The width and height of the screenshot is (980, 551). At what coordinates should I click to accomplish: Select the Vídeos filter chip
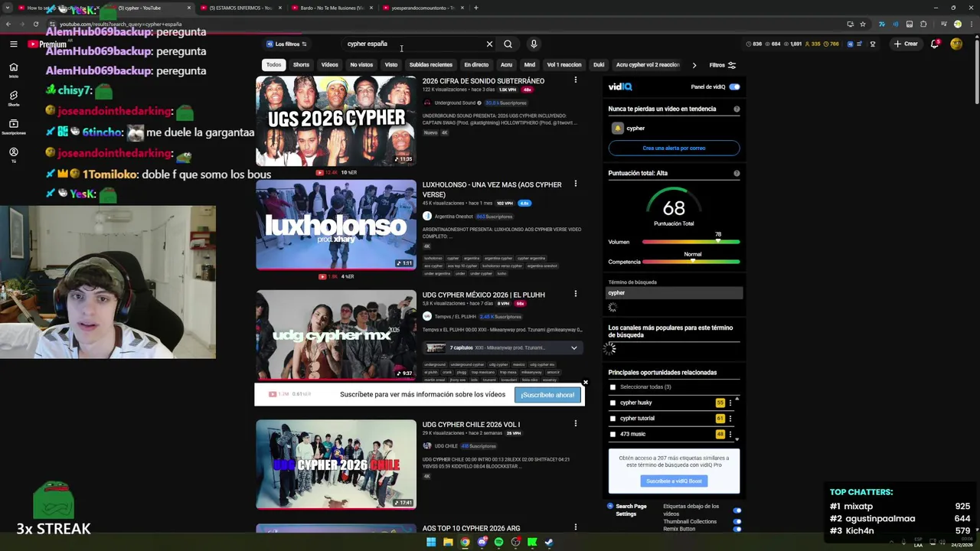329,65
